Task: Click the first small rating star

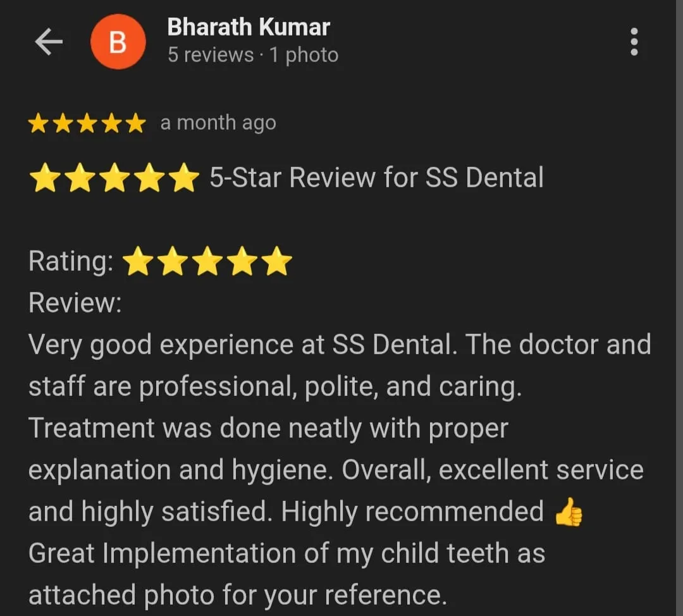Action: (x=38, y=123)
